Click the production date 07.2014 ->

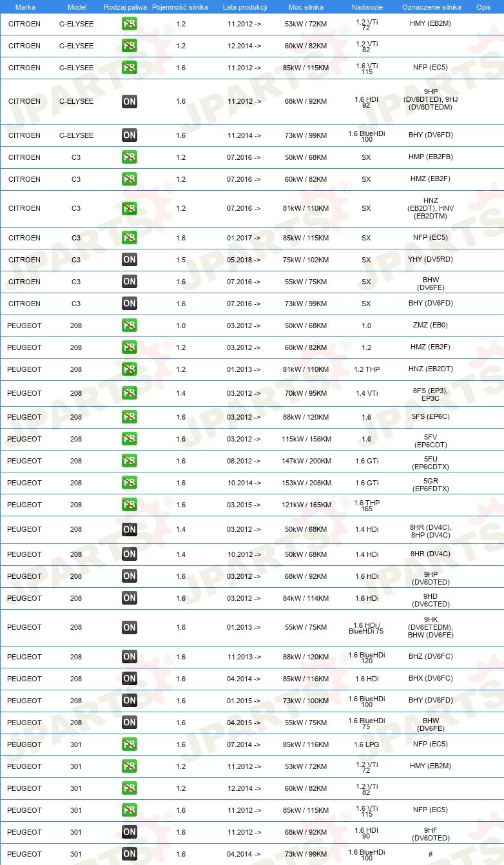(x=244, y=744)
